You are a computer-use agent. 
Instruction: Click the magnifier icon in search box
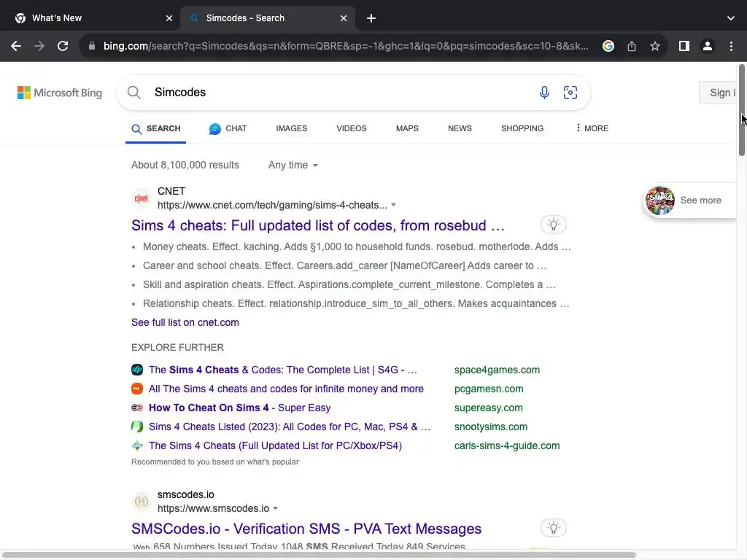click(134, 93)
